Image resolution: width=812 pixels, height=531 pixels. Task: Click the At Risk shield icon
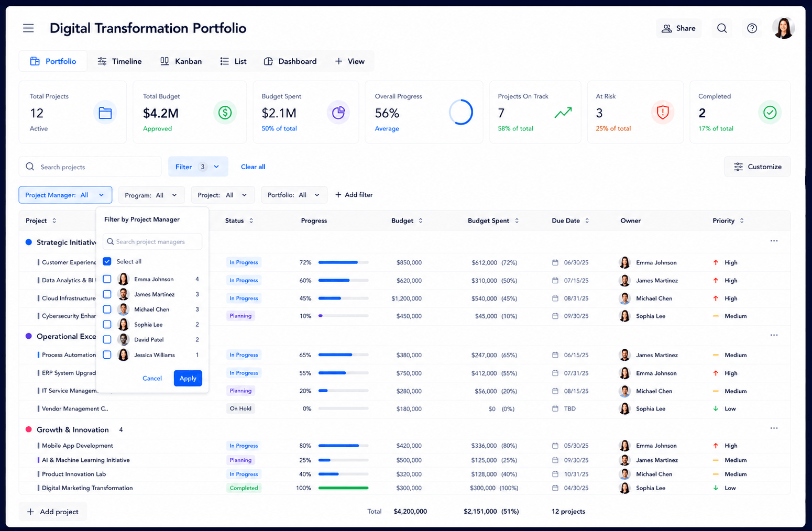(x=663, y=113)
